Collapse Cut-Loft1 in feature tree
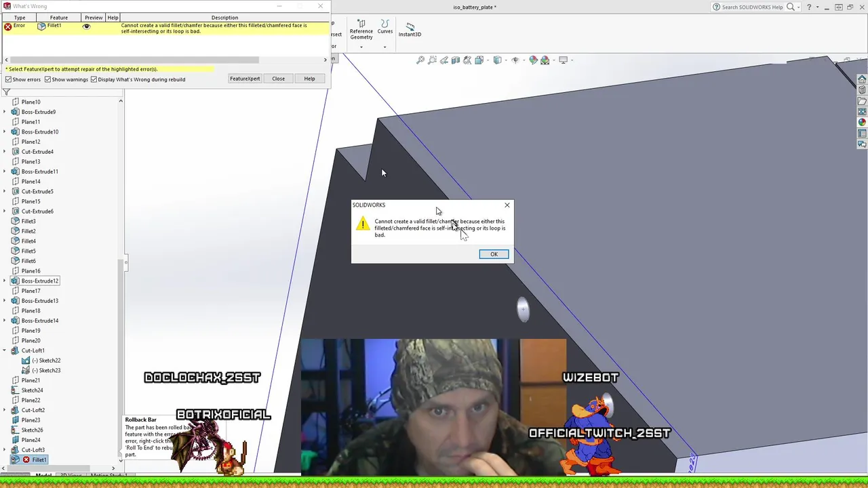The image size is (868, 488). [x=5, y=350]
